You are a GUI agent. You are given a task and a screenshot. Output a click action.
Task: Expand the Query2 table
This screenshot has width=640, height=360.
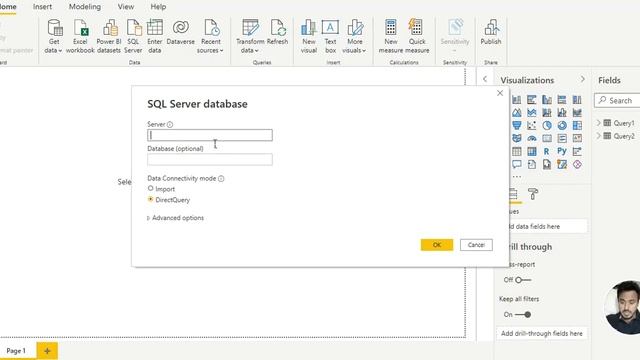(x=598, y=136)
